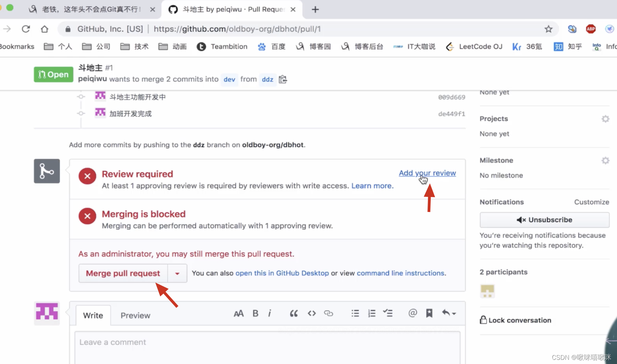Click the padlock site info icon
The width and height of the screenshot is (617, 364).
(x=68, y=29)
